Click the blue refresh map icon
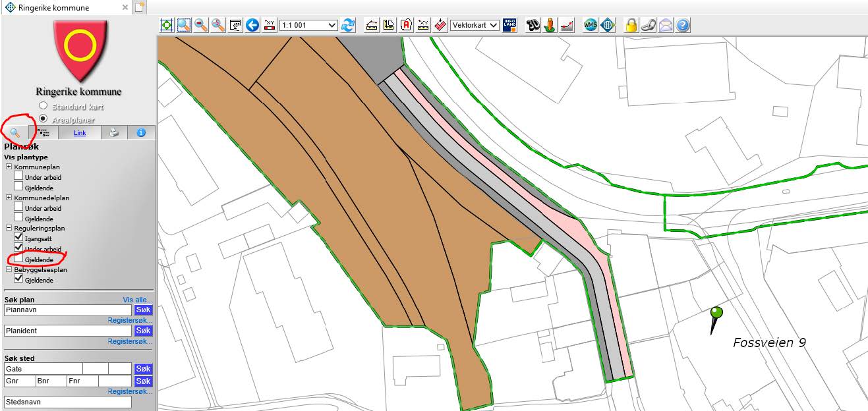This screenshot has width=868, height=411. click(348, 25)
